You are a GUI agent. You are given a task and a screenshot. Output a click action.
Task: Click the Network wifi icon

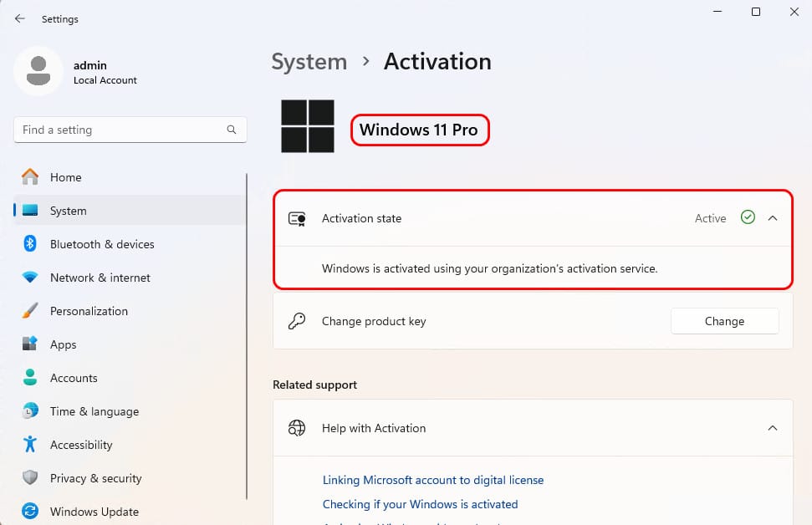pyautogui.click(x=30, y=277)
